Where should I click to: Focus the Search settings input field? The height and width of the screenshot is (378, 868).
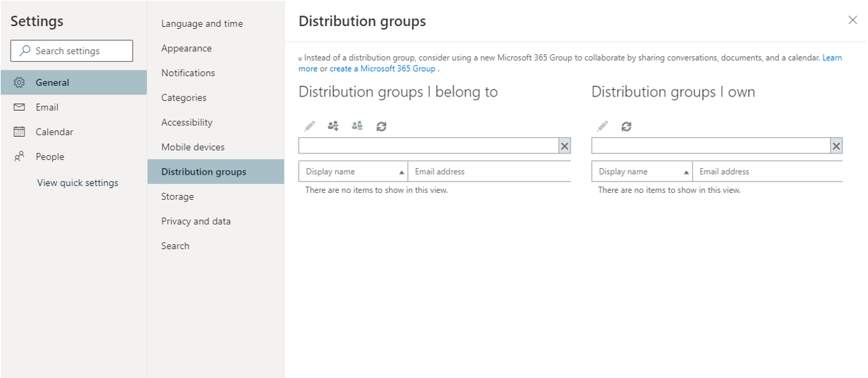click(x=77, y=51)
